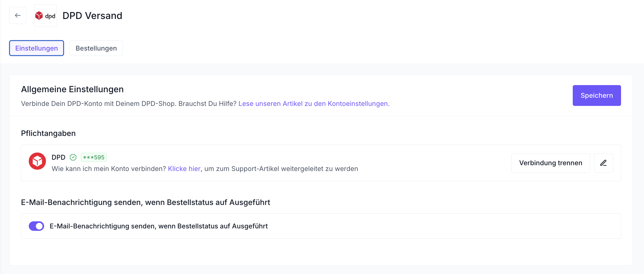Screen dimensions: 644x274
Task: Click the dpd logo in the header
Action: click(45, 16)
